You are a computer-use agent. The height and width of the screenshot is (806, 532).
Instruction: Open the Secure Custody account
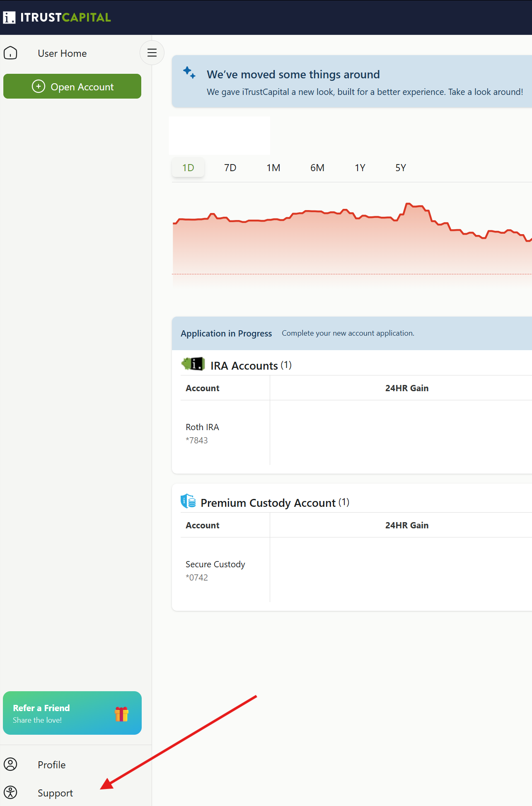click(215, 564)
